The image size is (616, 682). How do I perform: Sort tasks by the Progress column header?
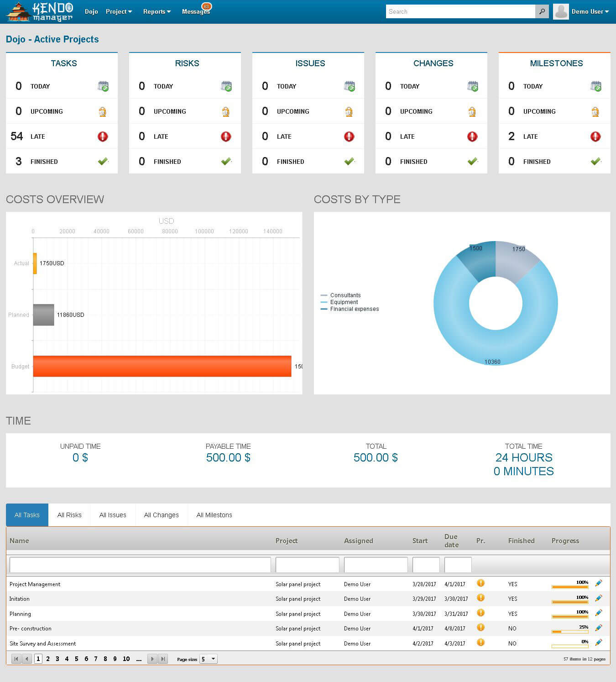(565, 540)
